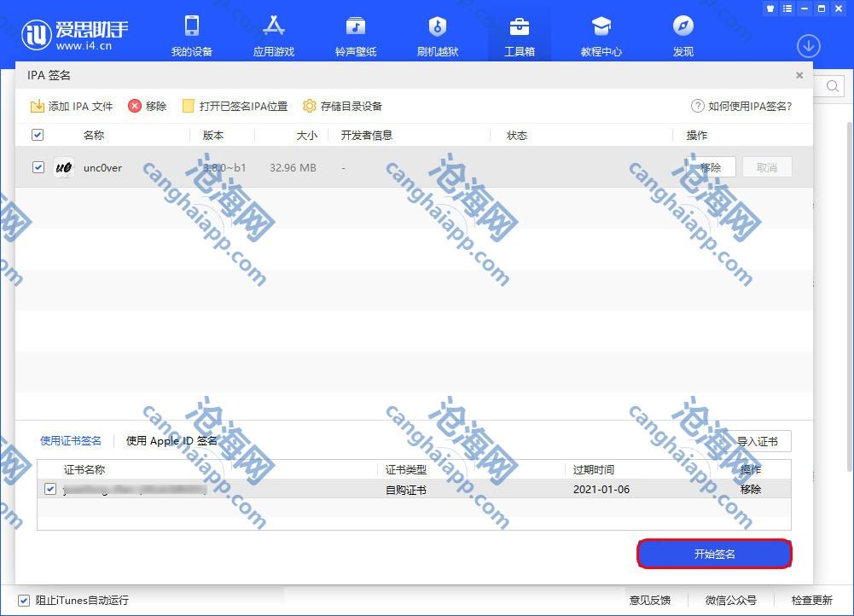
Task: Click the red 移除 remove toolbar icon
Action: point(147,107)
